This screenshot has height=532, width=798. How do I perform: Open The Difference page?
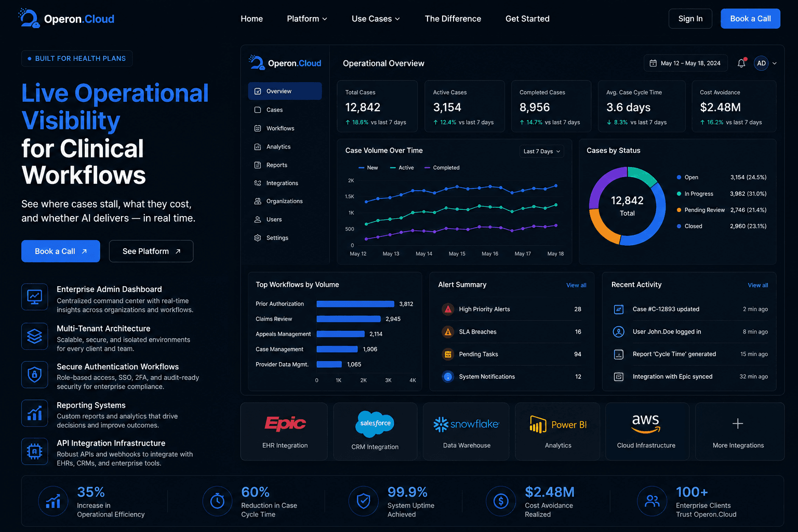click(x=453, y=19)
